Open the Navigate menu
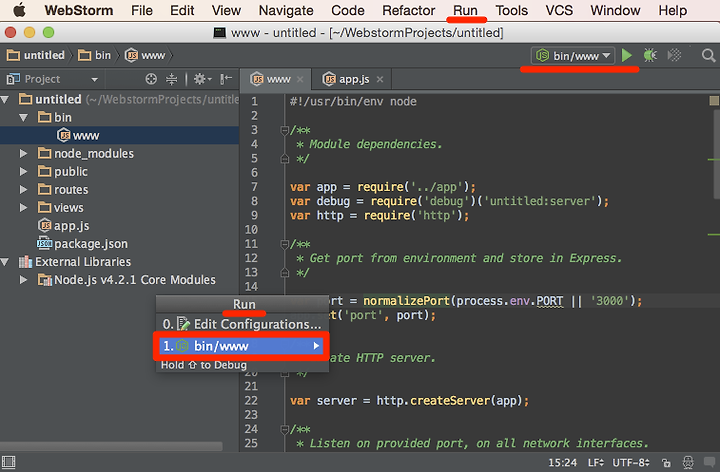Viewport: 720px width, 472px height. tap(286, 10)
